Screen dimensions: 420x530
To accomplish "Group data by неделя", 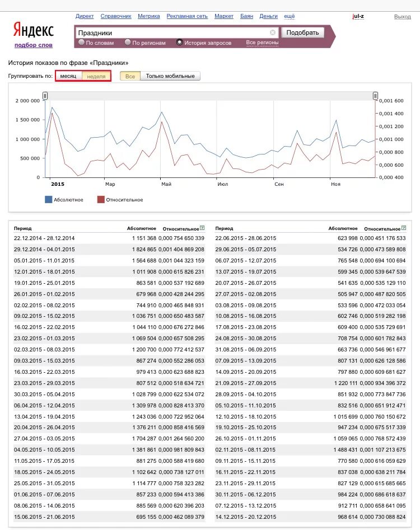I will (96, 76).
